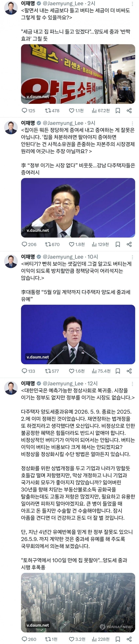The height and width of the screenshot is (644, 139).
Task: Open the more options menu of the 12시 post
Action: (x=132, y=384)
